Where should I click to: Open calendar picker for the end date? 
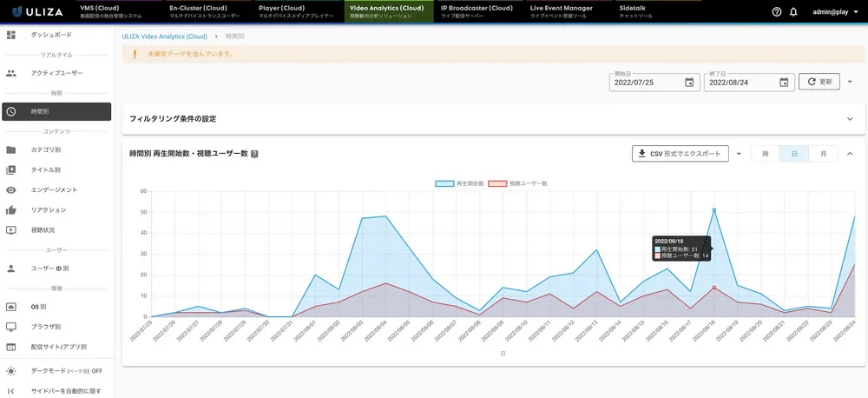784,83
